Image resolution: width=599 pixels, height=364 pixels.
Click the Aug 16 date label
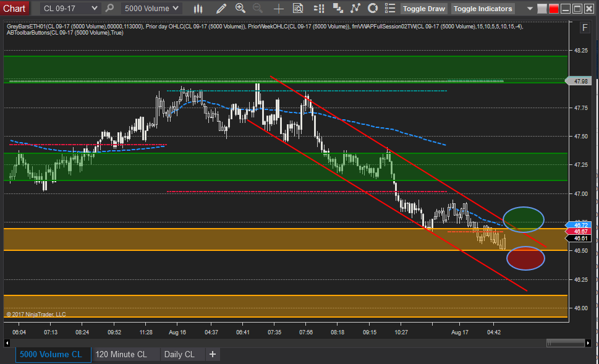[177, 332]
